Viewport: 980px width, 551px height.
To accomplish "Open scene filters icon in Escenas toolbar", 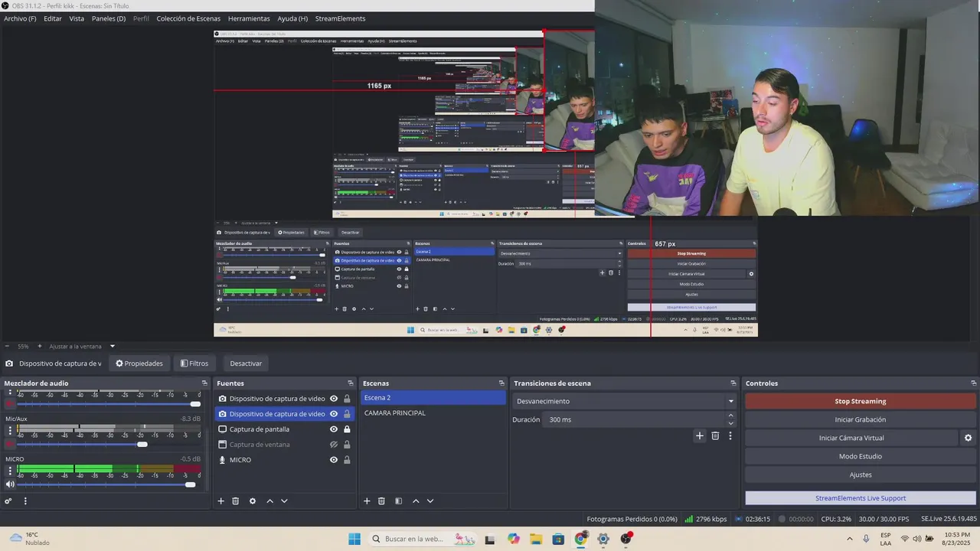I will (398, 501).
